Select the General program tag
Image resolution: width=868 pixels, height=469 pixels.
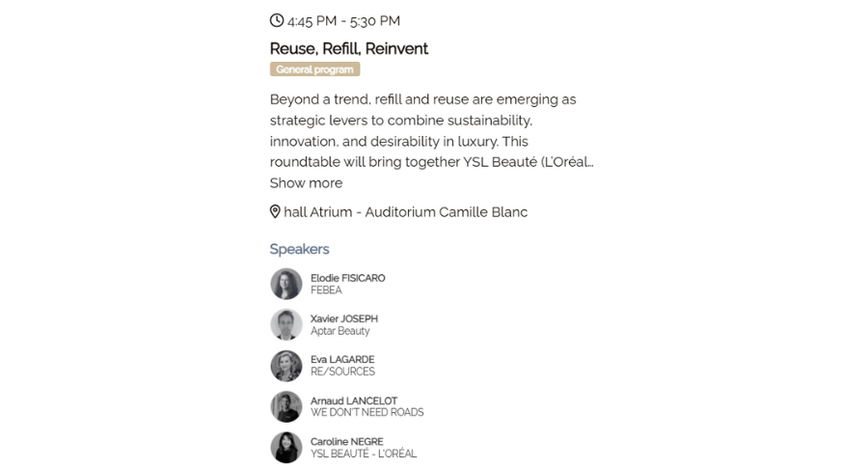point(315,69)
